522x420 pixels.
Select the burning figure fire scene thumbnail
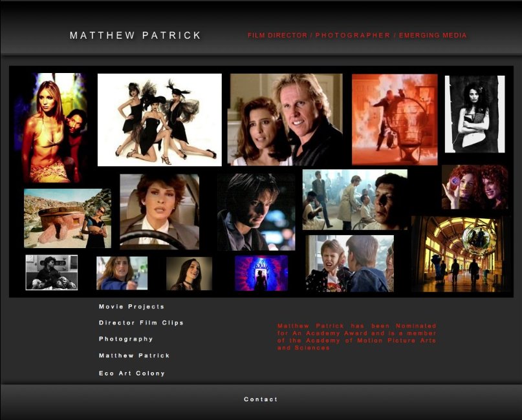395,120
